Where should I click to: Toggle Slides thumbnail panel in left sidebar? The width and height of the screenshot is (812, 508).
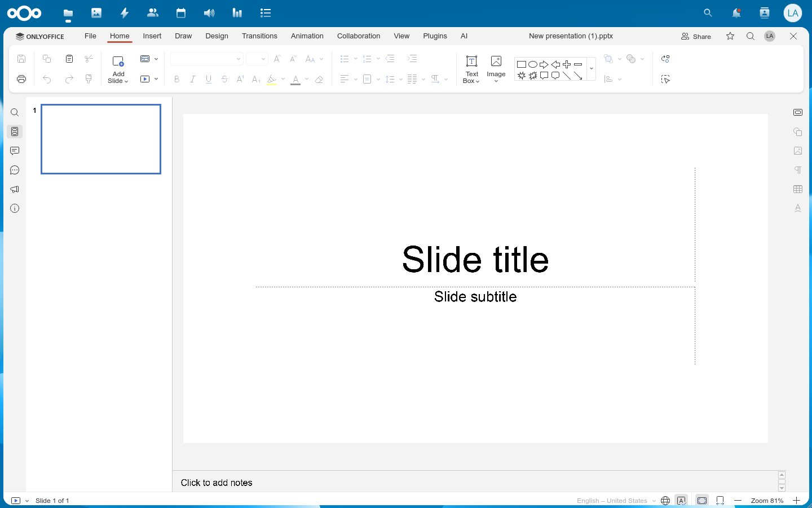tap(15, 132)
